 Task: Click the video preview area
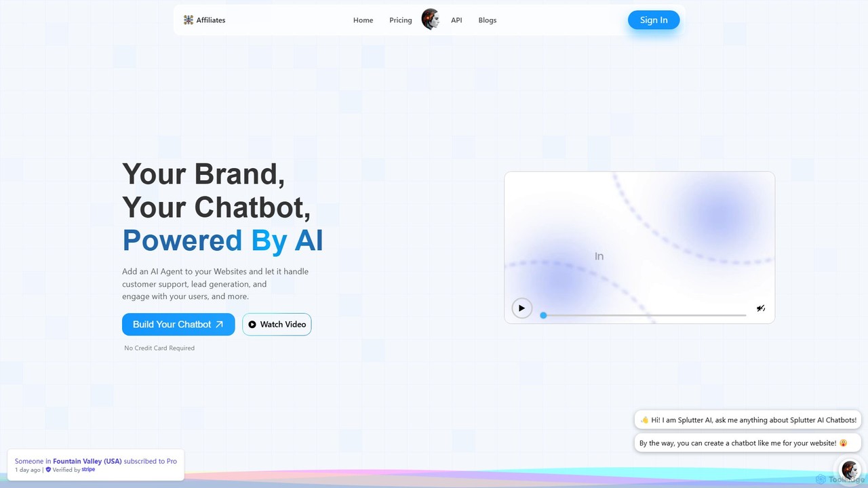tap(639, 247)
